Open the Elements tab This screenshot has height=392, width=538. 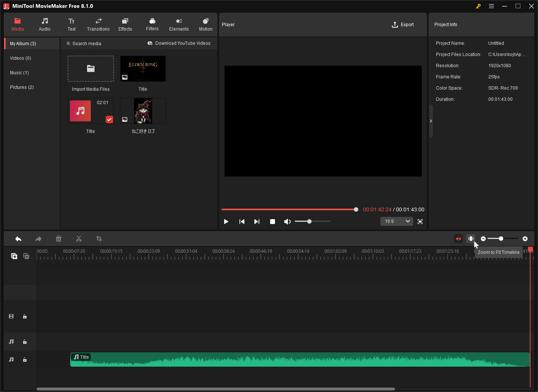(179, 25)
